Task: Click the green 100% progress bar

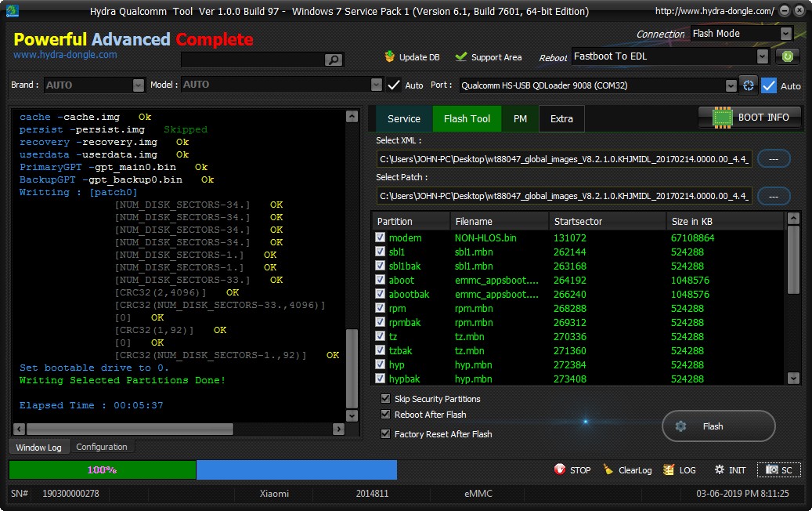Action: (103, 469)
